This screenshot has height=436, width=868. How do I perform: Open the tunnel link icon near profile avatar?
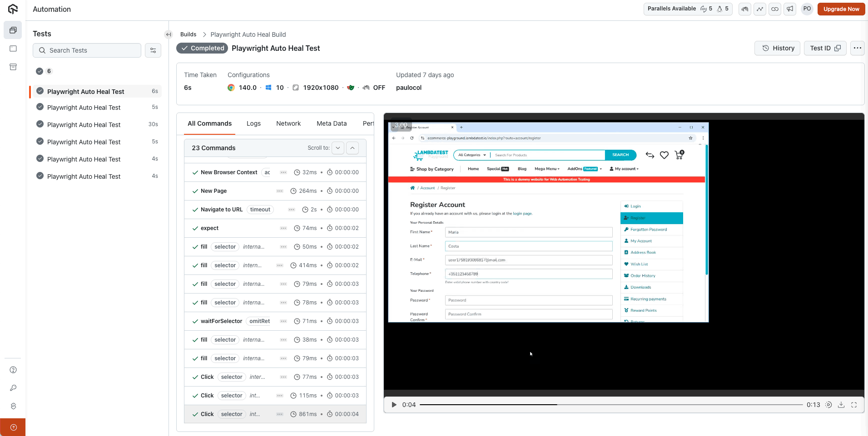click(x=775, y=9)
